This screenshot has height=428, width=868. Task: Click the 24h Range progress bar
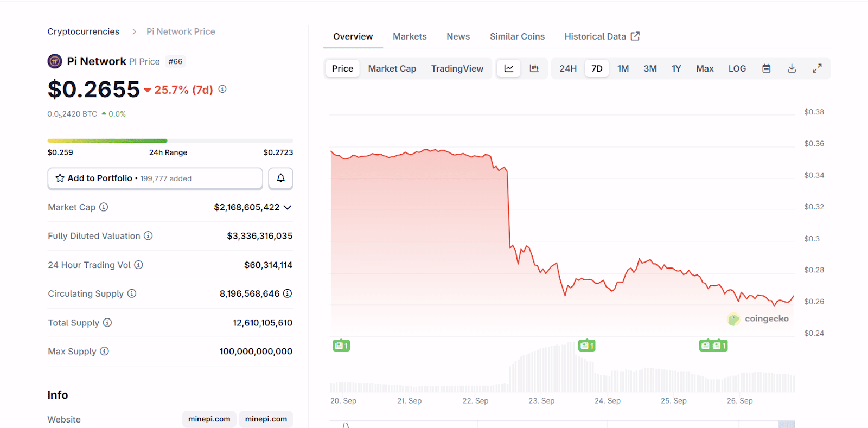pyautogui.click(x=170, y=141)
